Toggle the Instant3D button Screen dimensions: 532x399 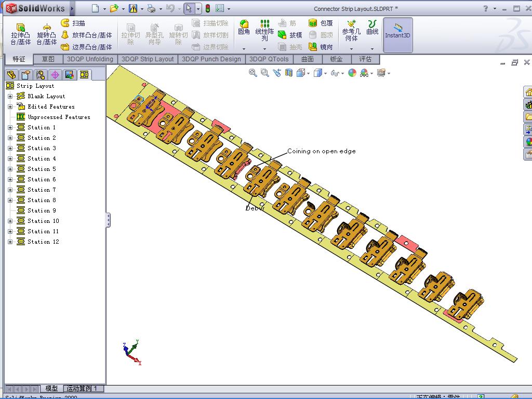(397, 35)
